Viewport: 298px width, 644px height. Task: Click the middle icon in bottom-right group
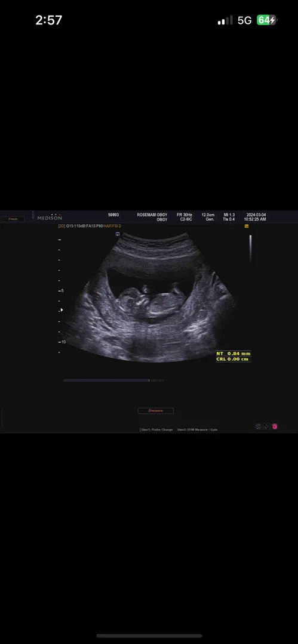(266, 426)
